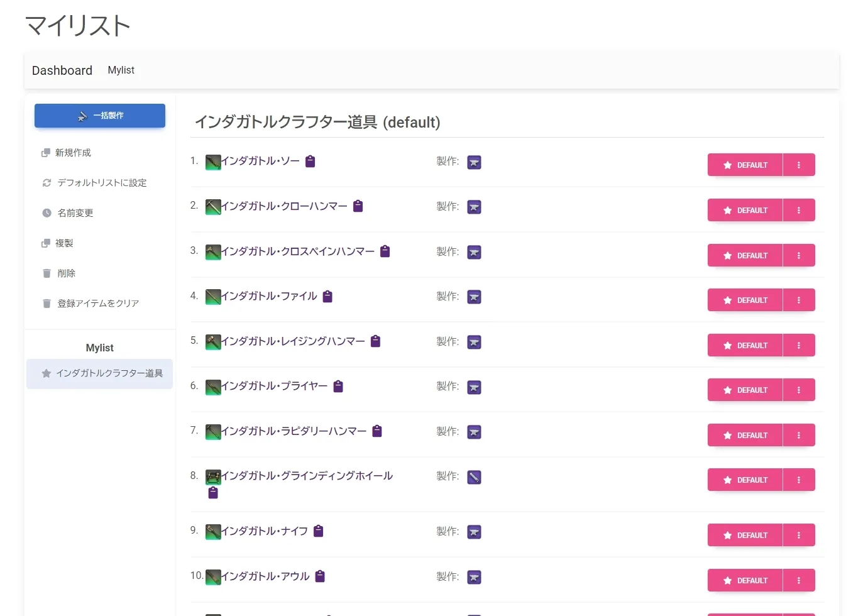The height and width of the screenshot is (616, 868).
Task: Open the インダガトル・ラピダリーハンマー item link
Action: (x=294, y=431)
